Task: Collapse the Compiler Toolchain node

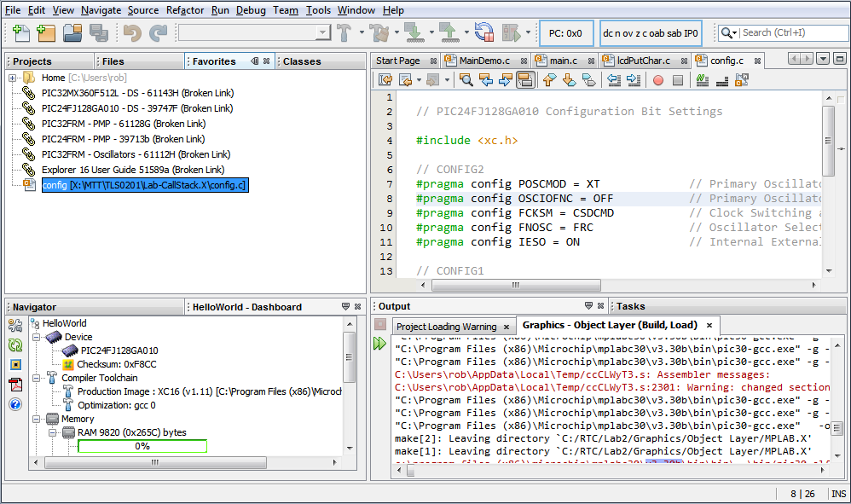Action: pyautogui.click(x=37, y=378)
